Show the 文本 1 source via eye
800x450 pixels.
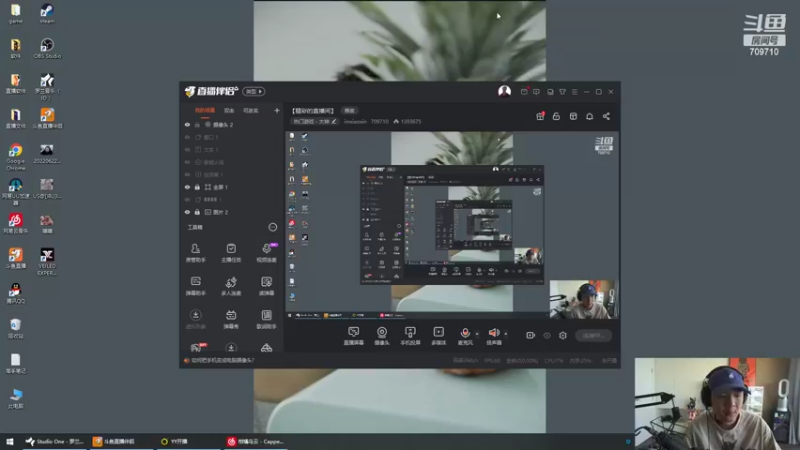(x=187, y=149)
